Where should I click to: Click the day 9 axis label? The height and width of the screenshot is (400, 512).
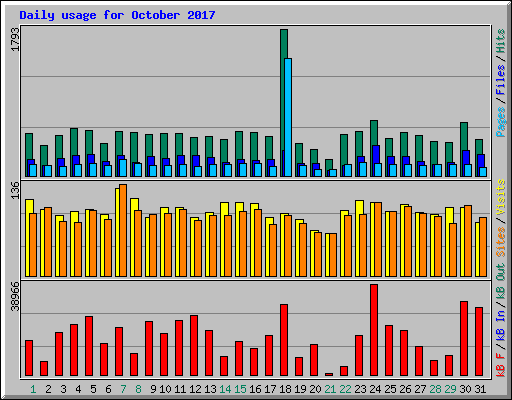(153, 389)
